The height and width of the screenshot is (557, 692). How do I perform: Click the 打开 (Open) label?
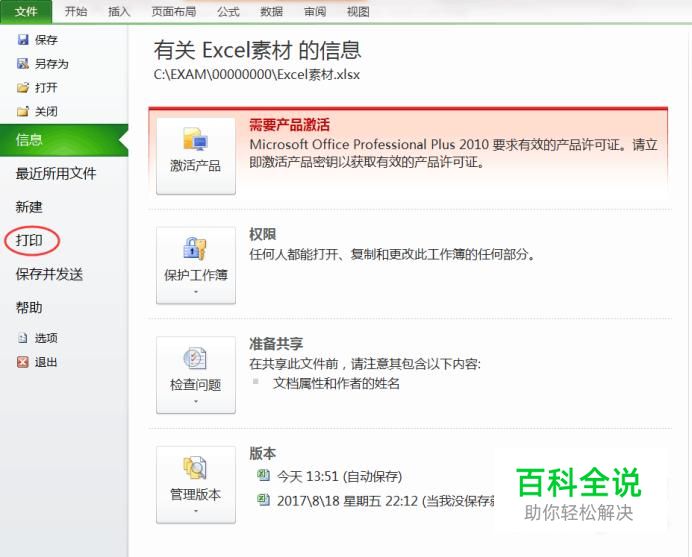click(x=46, y=88)
